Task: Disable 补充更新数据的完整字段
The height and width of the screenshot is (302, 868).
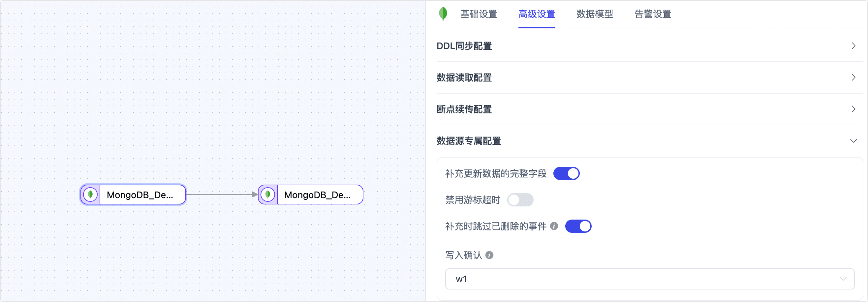Action: [x=567, y=173]
